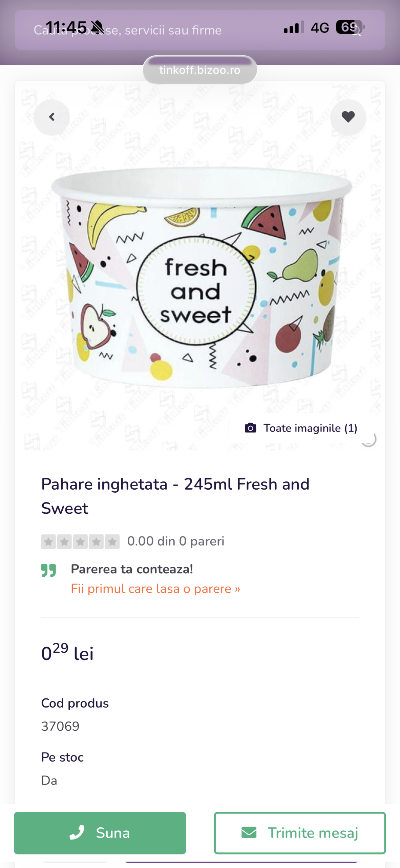Tap the green quotation marks icon

[x=48, y=570]
